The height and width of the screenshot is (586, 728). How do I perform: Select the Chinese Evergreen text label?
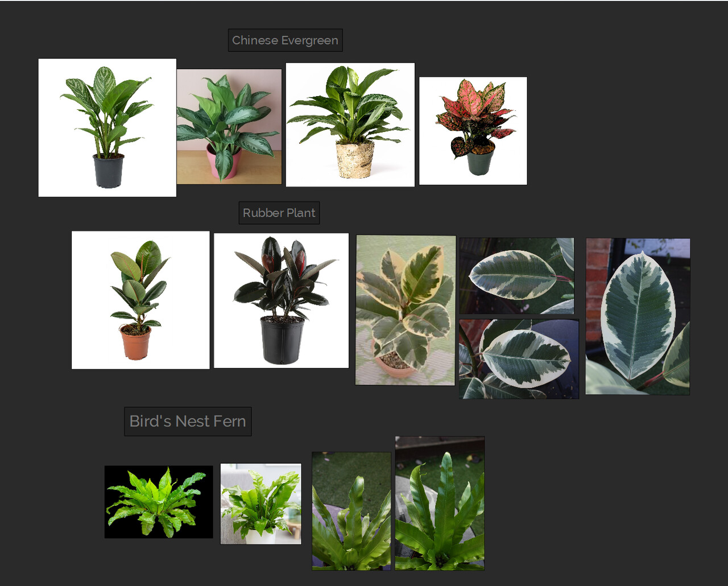(x=285, y=40)
